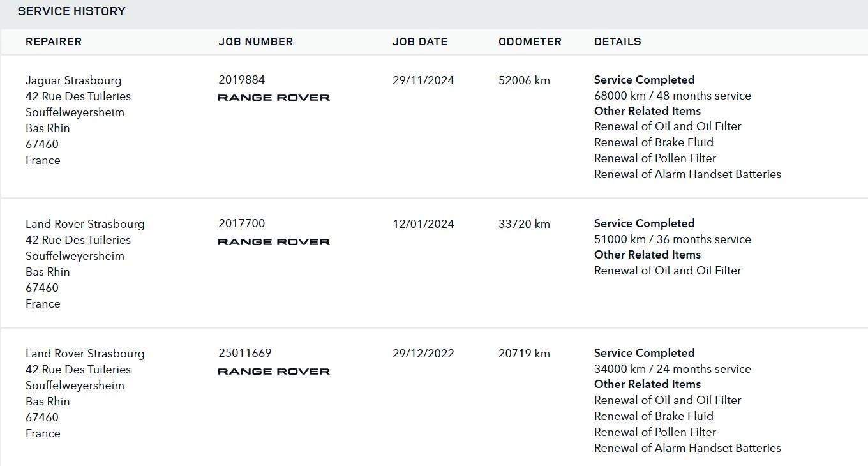Click the 20719 km odometer reading
868x466 pixels.
pos(524,354)
